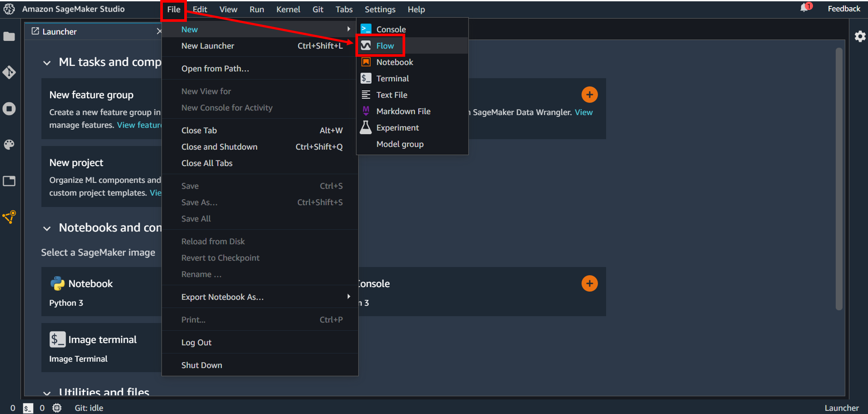Screen dimensions: 868x414
Task: Click the Select a SageMaker image label
Action: coord(98,252)
